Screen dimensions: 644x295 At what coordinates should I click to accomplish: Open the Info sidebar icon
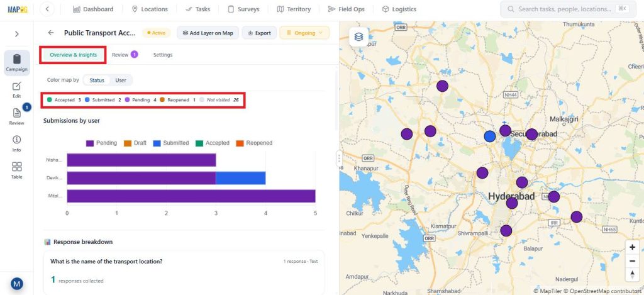coord(17,144)
